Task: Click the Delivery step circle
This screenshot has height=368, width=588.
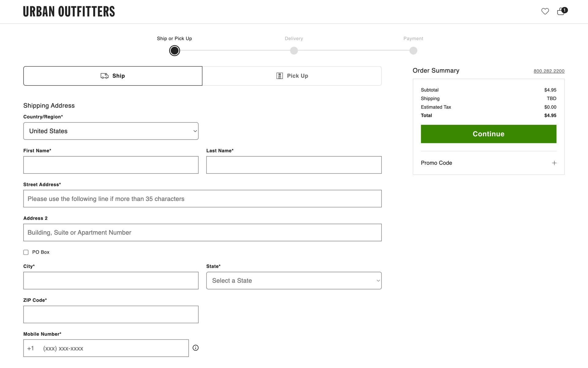Action: (294, 51)
